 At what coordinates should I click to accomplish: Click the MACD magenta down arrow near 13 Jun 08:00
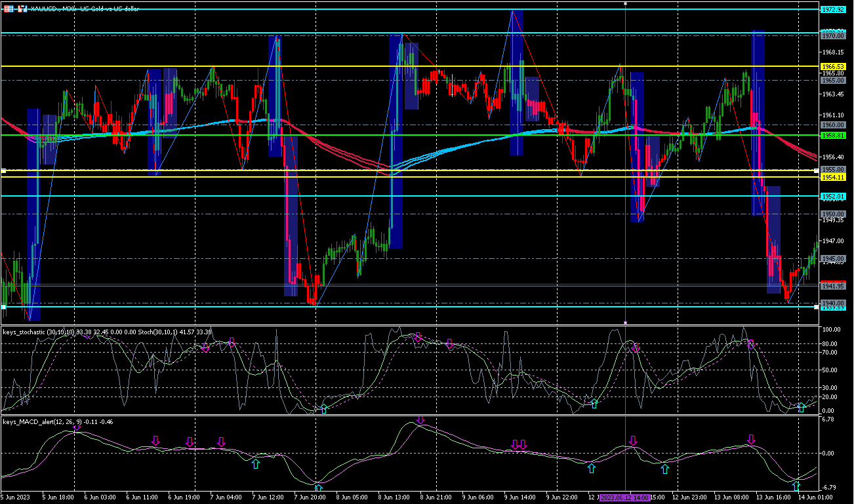pos(751,439)
